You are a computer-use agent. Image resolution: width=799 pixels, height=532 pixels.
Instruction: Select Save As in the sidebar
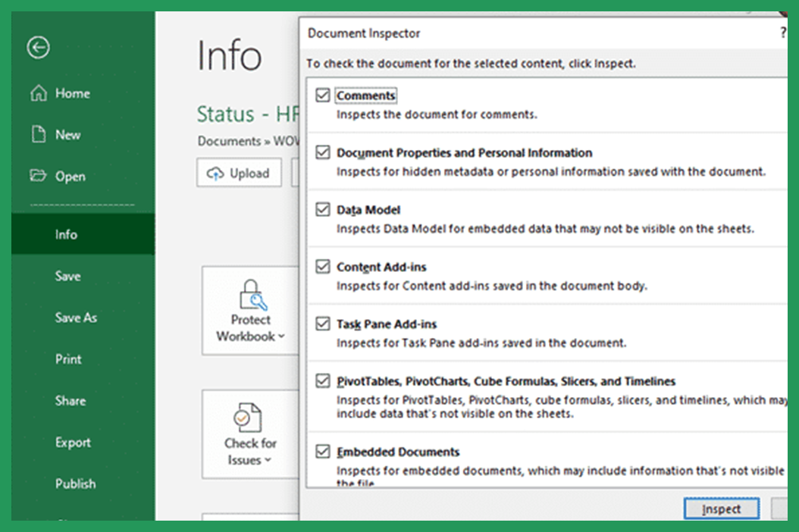pyautogui.click(x=76, y=318)
